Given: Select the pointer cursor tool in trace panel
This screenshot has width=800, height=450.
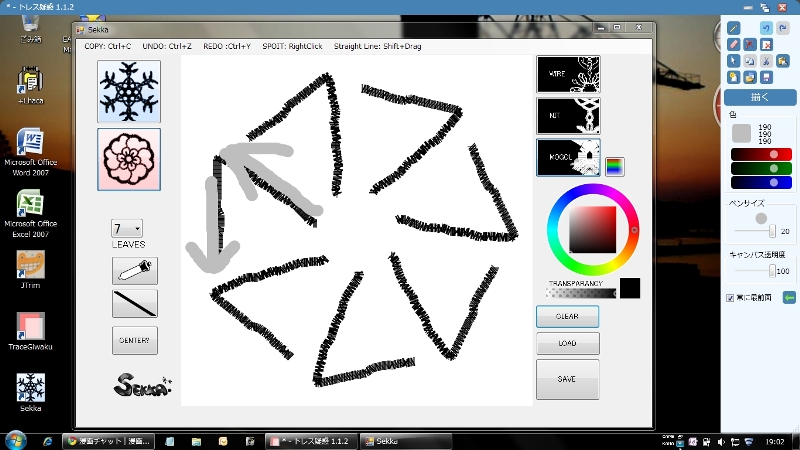Looking at the screenshot, I should 733,61.
